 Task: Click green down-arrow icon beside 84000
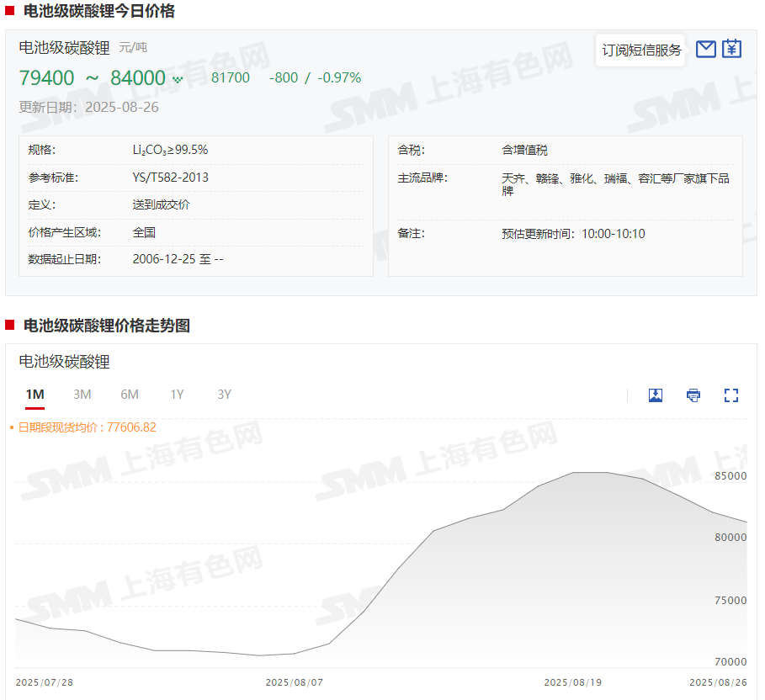tap(178, 80)
